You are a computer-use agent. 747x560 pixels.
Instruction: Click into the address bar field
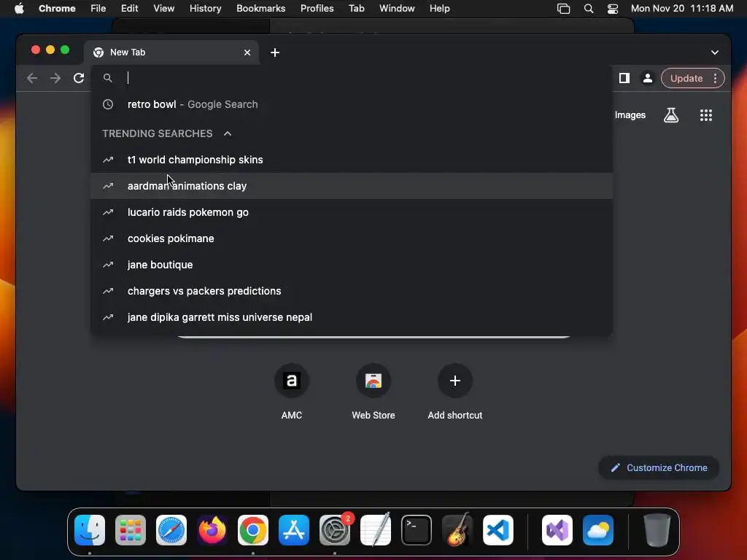352,78
